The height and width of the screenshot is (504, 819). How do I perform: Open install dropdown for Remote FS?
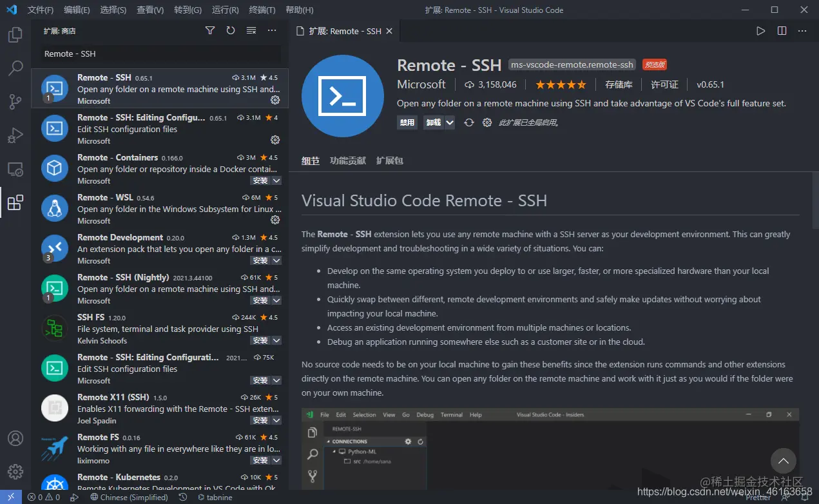click(276, 460)
